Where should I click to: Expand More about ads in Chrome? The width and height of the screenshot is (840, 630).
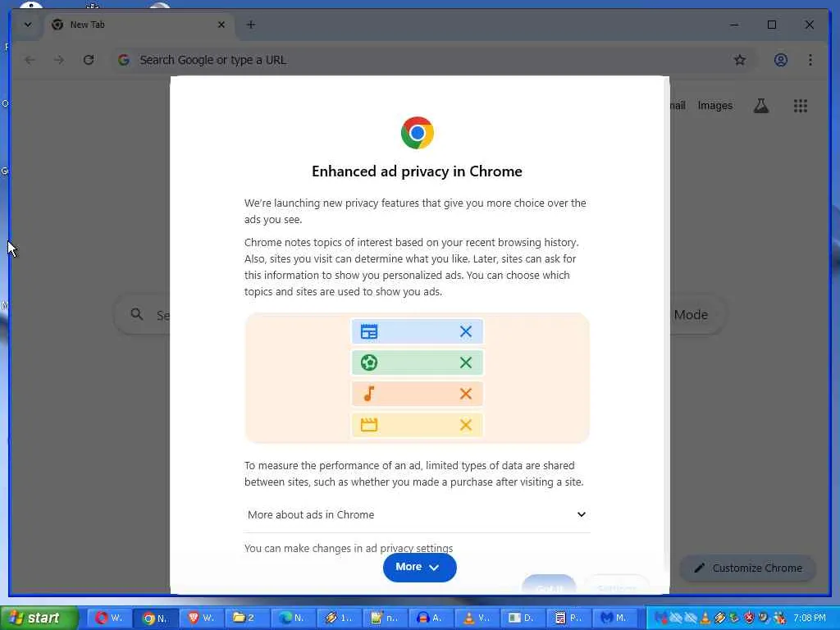417,515
